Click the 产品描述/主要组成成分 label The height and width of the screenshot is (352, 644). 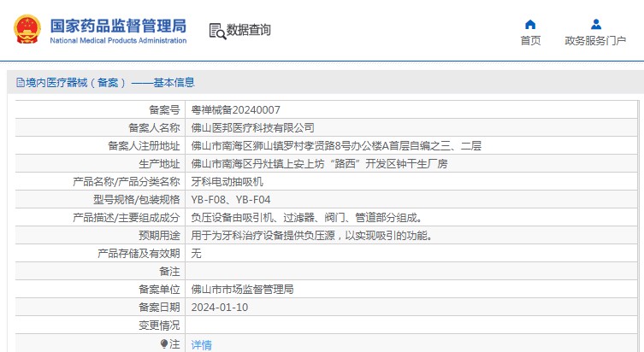point(126,217)
